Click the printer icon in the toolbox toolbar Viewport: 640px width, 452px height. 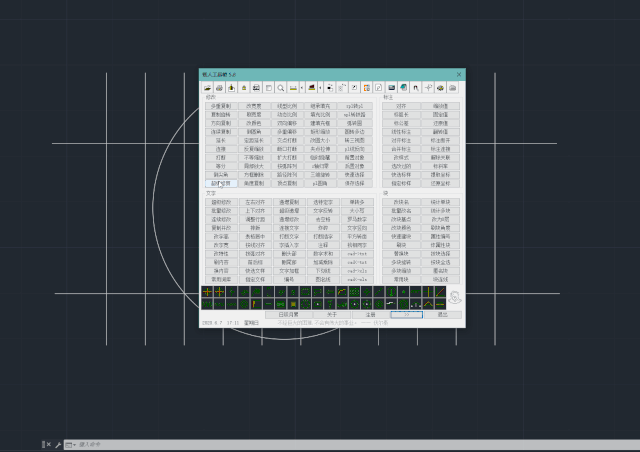point(219,87)
